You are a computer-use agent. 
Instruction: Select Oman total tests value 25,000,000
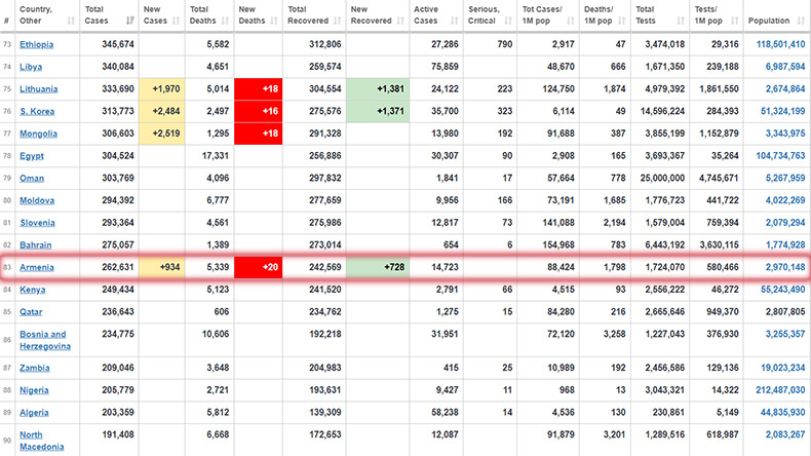[662, 178]
